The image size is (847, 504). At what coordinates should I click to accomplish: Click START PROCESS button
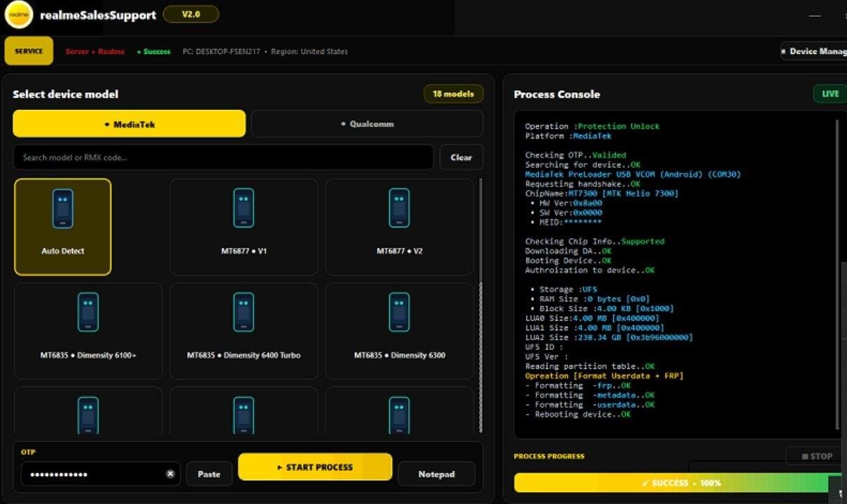315,467
